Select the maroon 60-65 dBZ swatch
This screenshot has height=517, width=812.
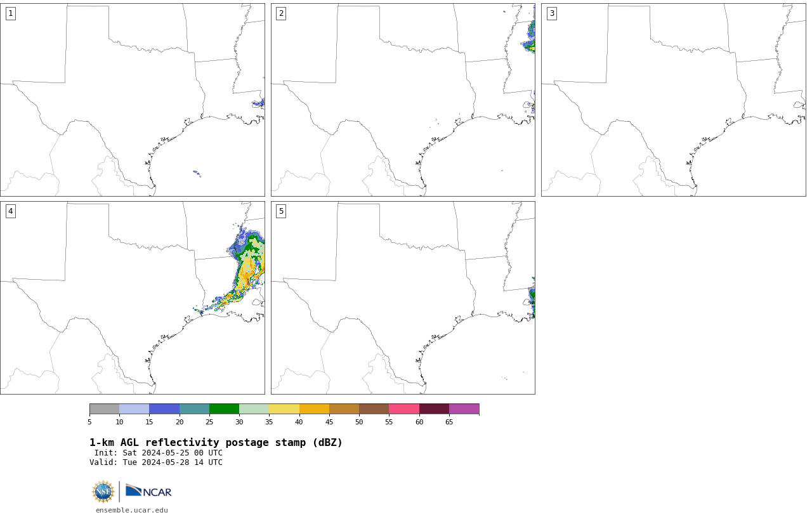[x=434, y=409]
